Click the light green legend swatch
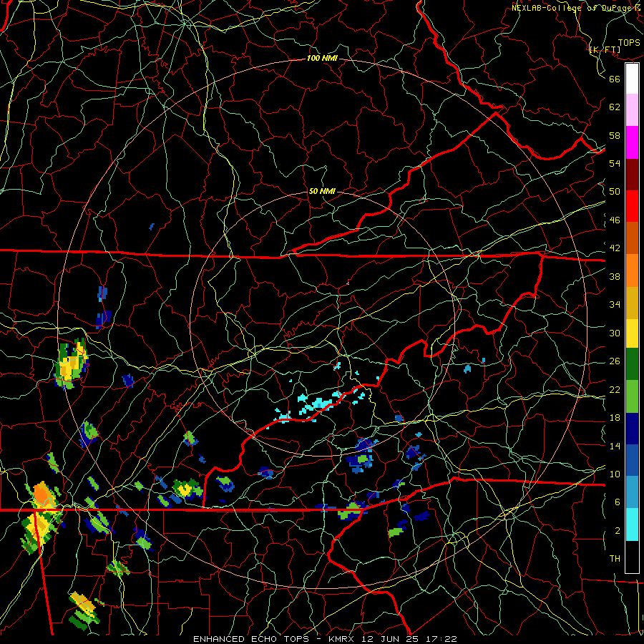 (632, 396)
